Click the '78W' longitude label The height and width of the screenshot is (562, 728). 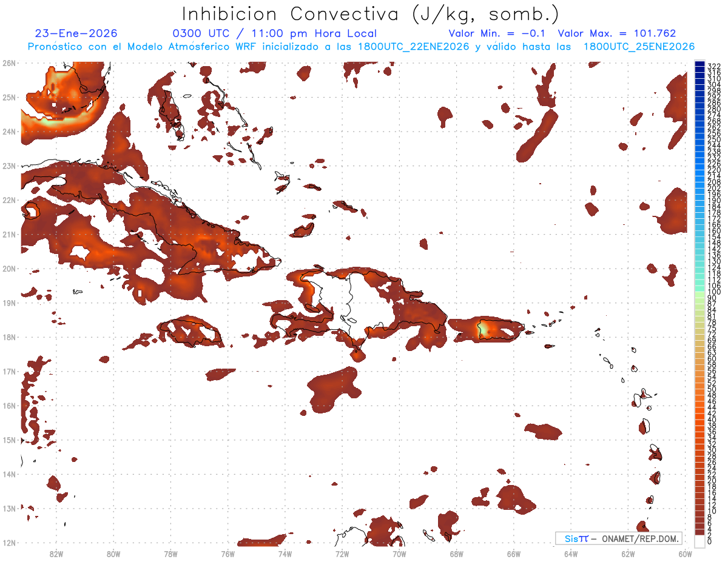coord(170,554)
